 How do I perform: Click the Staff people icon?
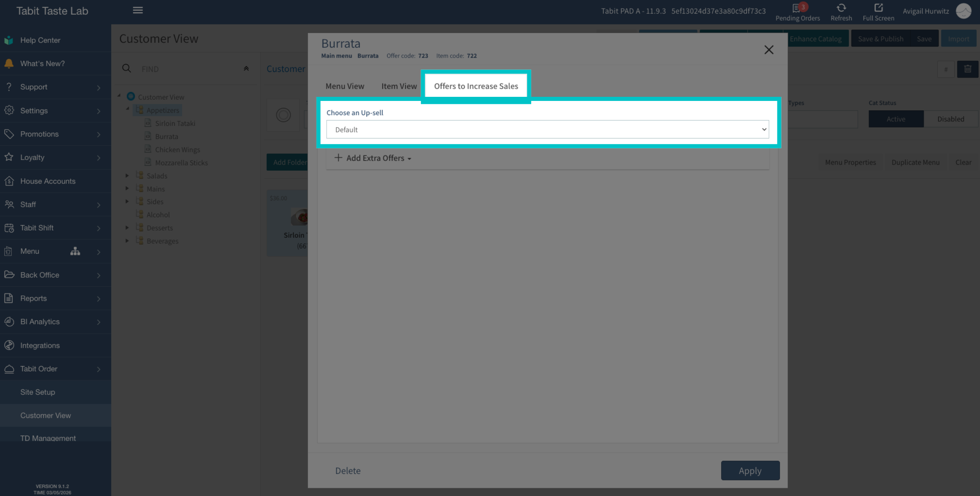pyautogui.click(x=9, y=204)
